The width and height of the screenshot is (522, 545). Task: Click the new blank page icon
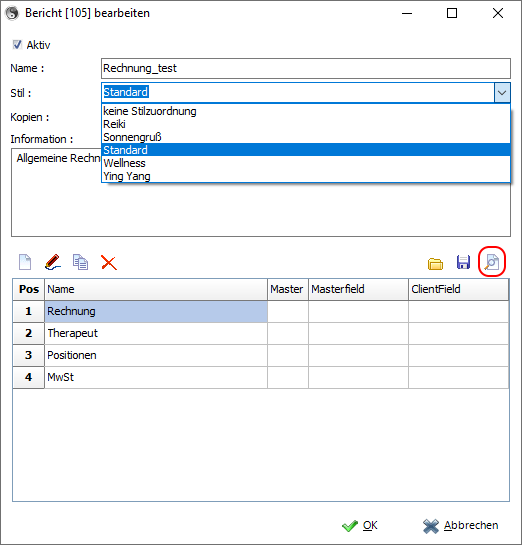(25, 262)
